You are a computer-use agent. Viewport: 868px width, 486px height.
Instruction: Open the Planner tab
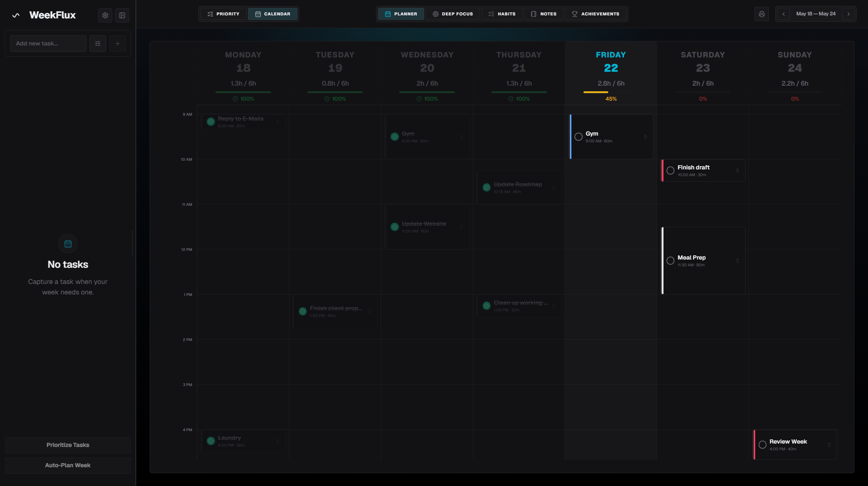tap(401, 14)
